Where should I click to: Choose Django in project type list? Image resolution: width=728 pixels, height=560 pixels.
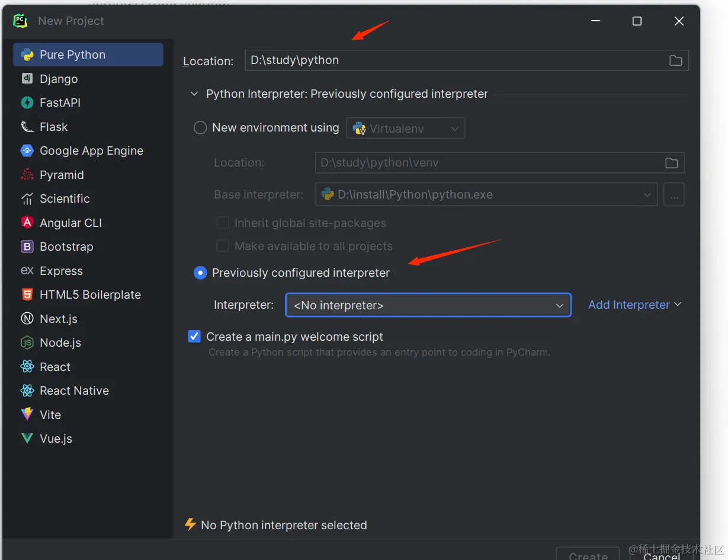click(x=88, y=79)
